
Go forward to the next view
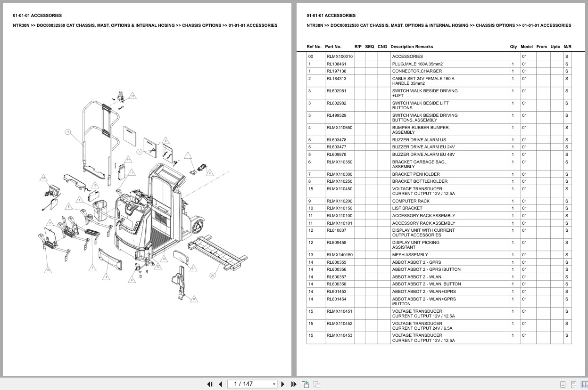pos(317,384)
